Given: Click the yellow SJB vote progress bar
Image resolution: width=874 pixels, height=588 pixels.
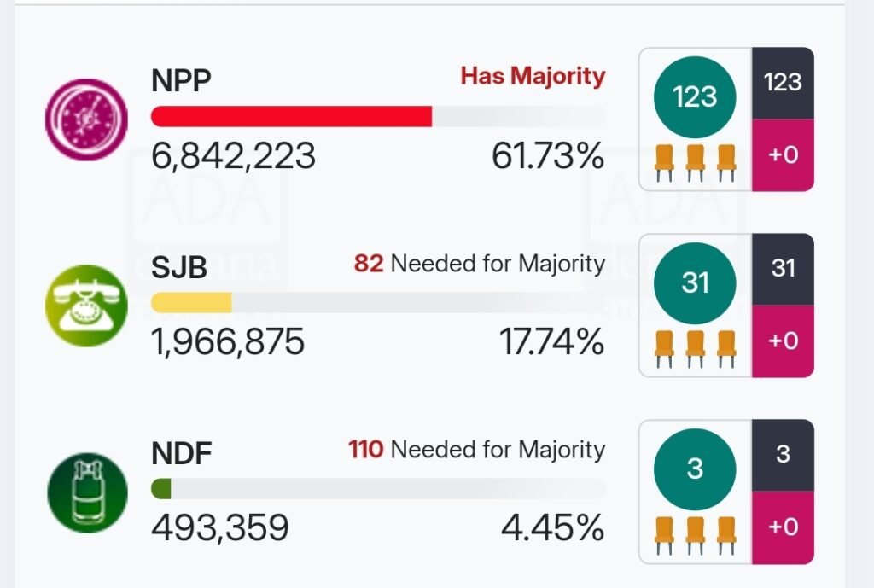Looking at the screenshot, I should tap(191, 303).
